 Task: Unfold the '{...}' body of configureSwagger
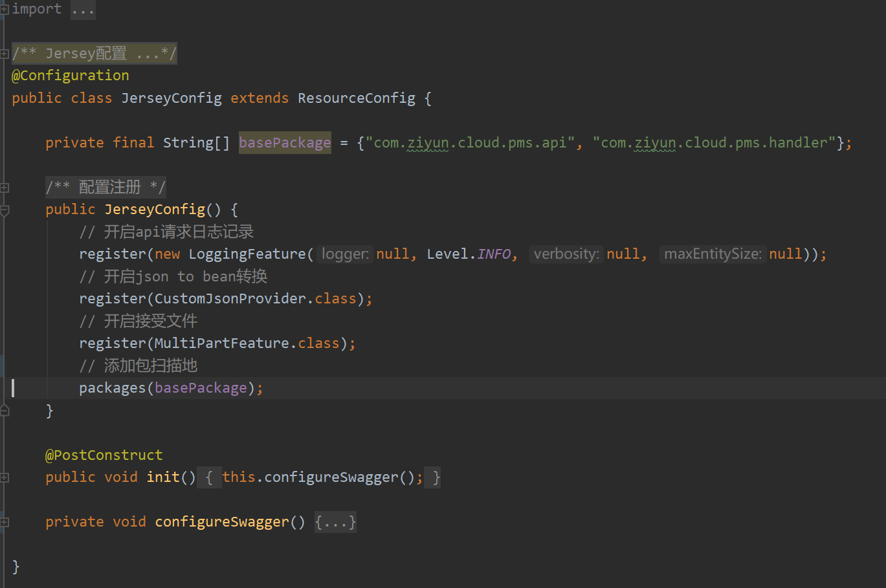tap(335, 522)
